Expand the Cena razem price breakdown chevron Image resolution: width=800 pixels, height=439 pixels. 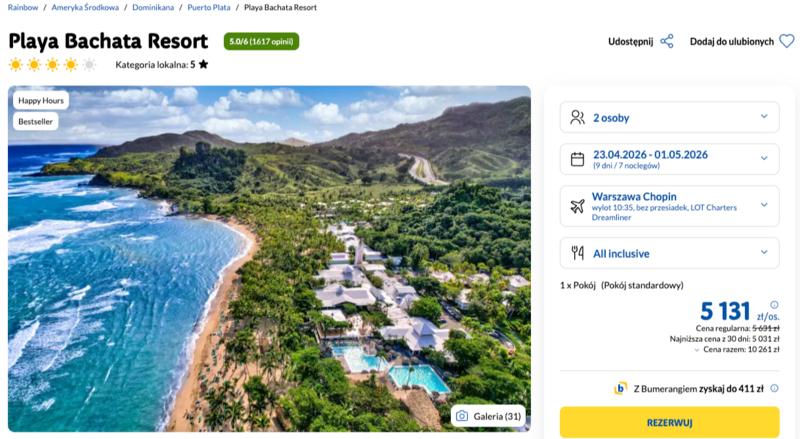tap(697, 350)
